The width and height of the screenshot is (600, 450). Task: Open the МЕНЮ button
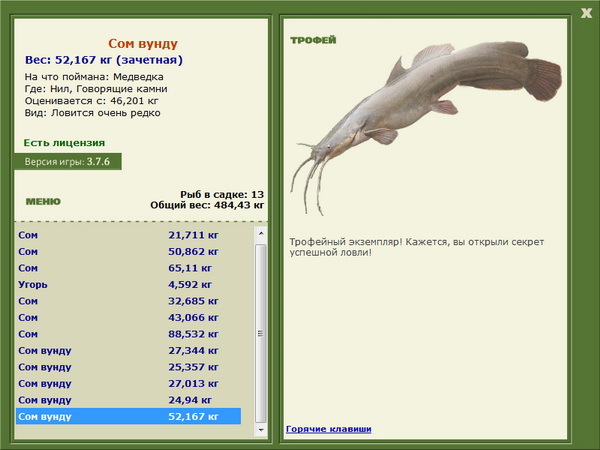click(x=43, y=201)
